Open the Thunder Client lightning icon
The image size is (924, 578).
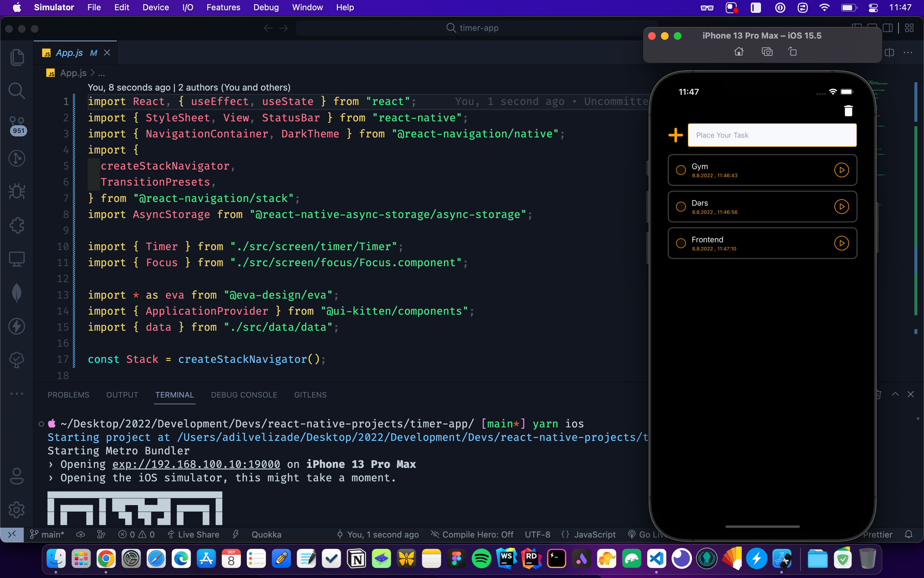tap(17, 326)
